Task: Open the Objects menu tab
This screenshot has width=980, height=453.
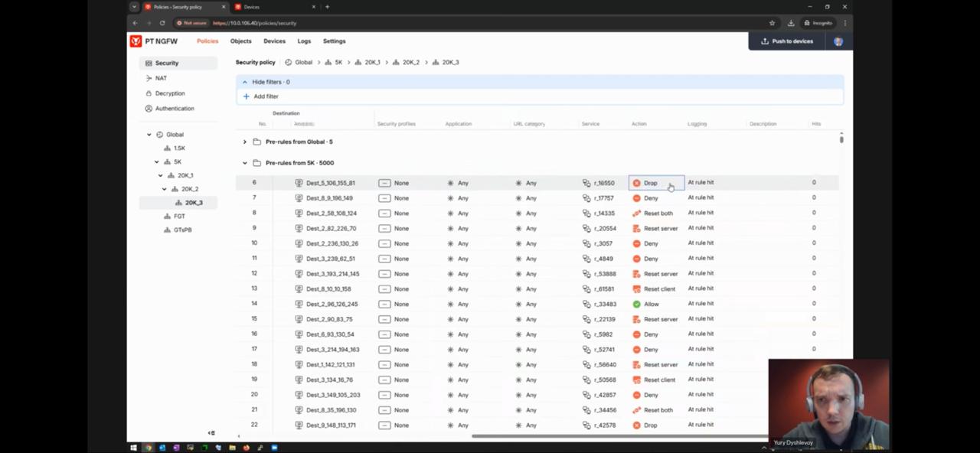Action: (240, 41)
